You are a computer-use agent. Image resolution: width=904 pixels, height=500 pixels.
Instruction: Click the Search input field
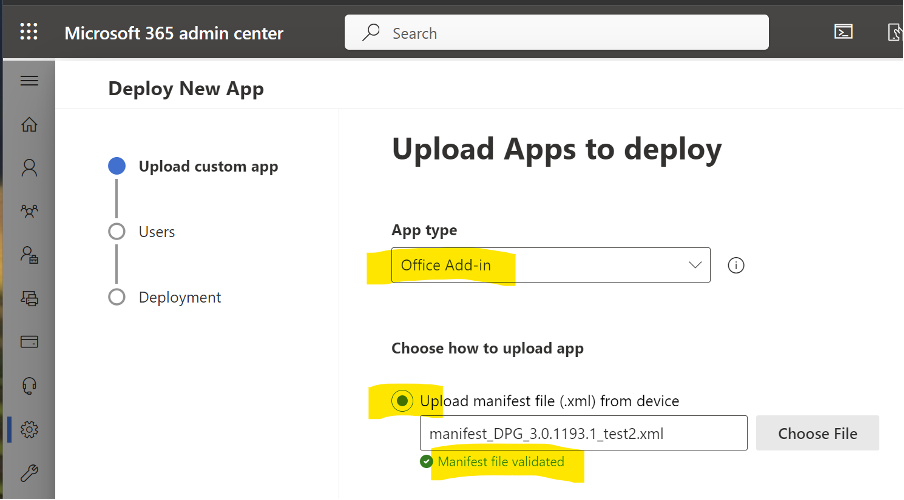pos(556,32)
